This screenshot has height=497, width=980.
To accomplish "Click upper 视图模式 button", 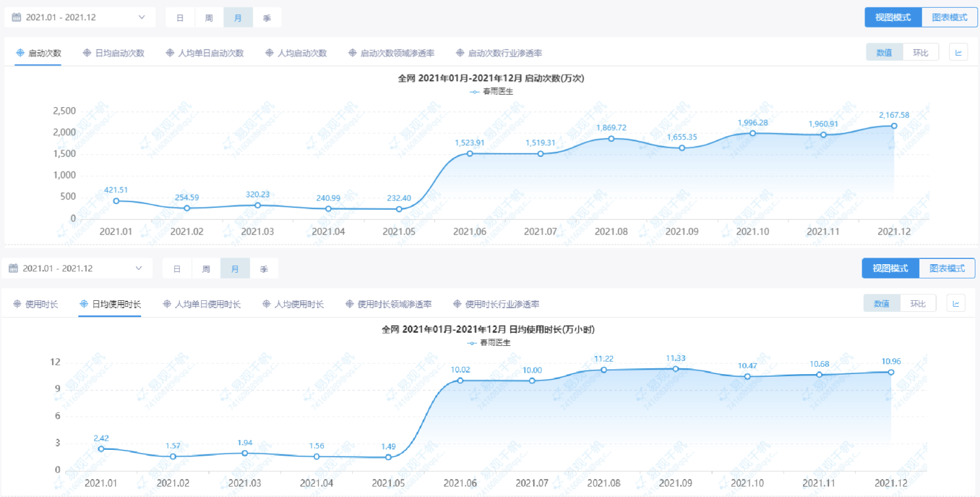I will pos(893,18).
